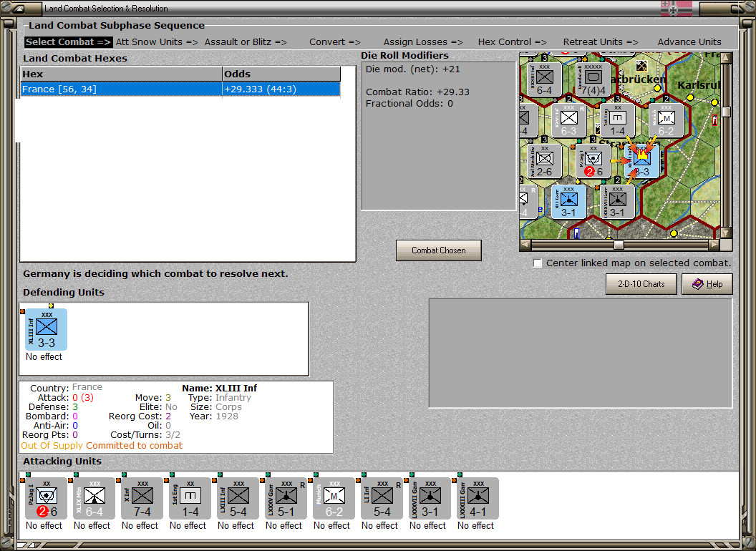Click the Die mod. (net): +21 text

click(412, 69)
